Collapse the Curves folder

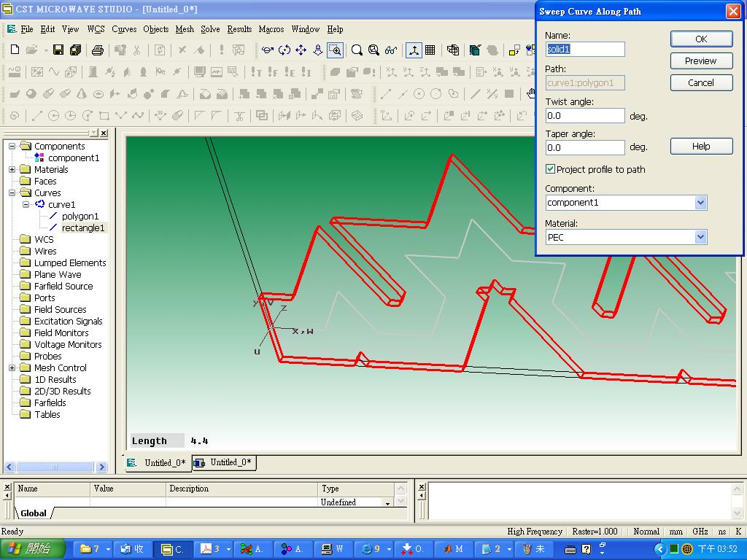click(x=12, y=192)
